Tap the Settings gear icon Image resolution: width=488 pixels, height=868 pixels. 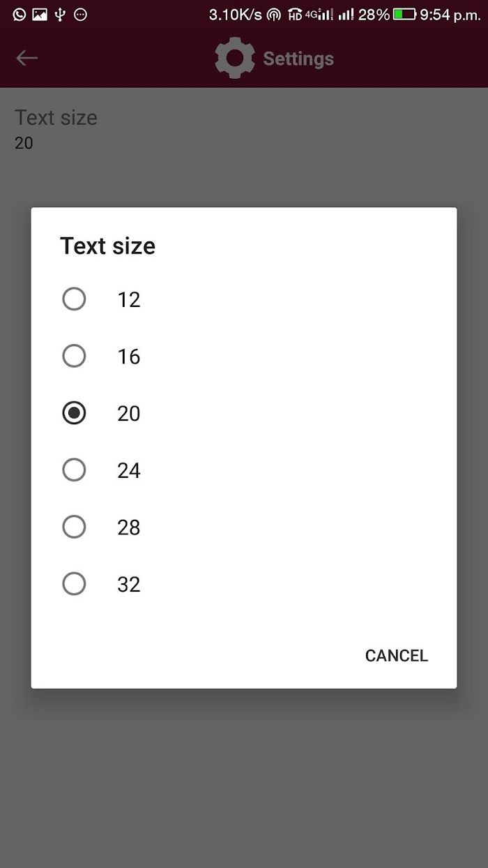235,57
